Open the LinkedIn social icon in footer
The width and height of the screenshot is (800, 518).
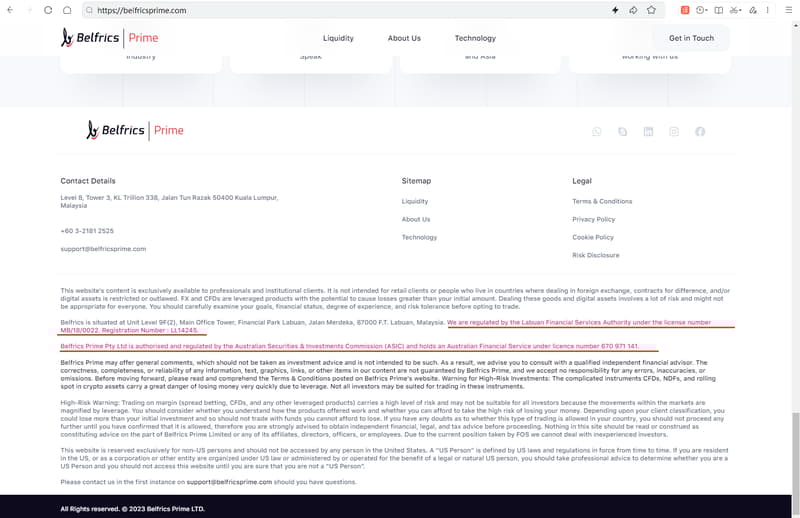coord(648,131)
